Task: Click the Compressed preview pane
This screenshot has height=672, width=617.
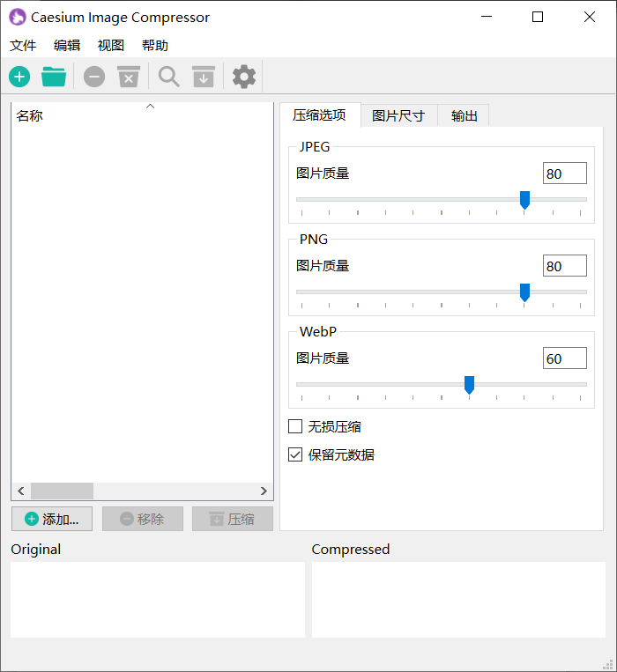Action: pyautogui.click(x=459, y=600)
